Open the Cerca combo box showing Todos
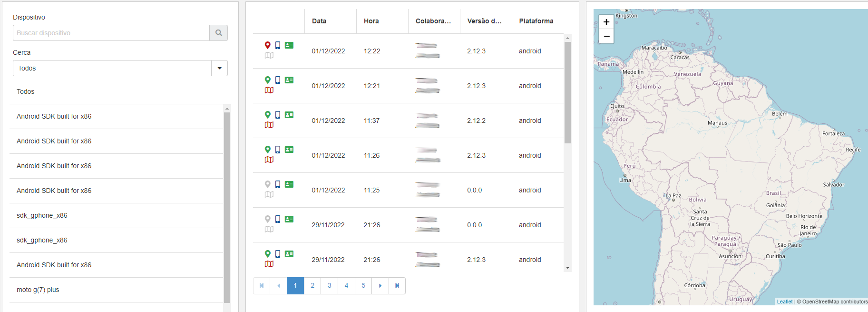The width and height of the screenshot is (868, 312). (x=112, y=68)
